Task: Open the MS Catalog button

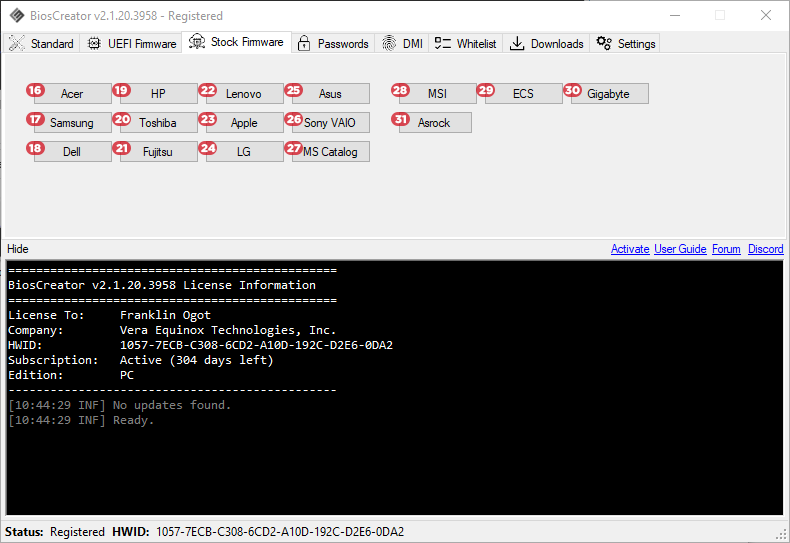Action: 331,152
